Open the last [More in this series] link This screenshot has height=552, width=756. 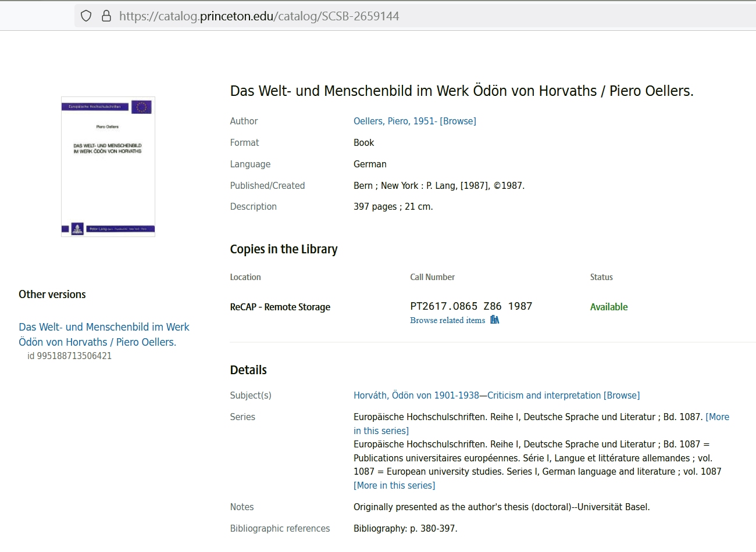click(394, 485)
